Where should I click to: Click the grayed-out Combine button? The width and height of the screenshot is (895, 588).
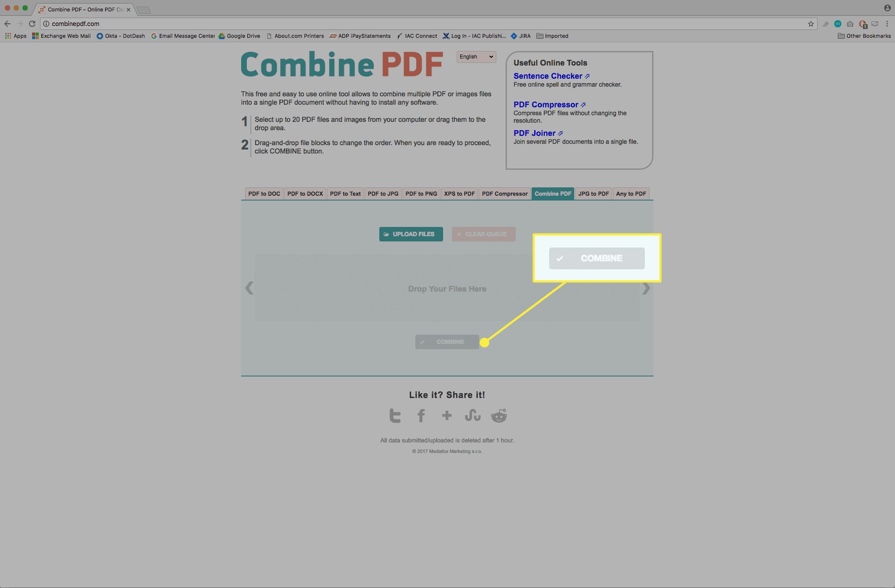(x=447, y=341)
